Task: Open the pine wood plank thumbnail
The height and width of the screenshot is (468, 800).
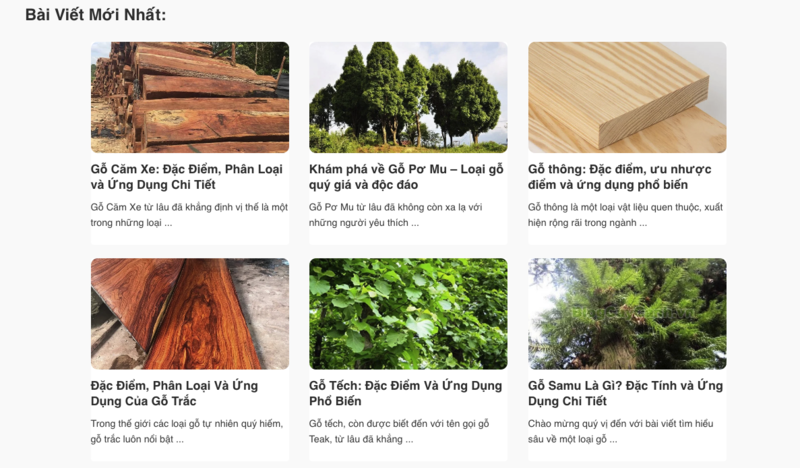Action: [x=627, y=97]
